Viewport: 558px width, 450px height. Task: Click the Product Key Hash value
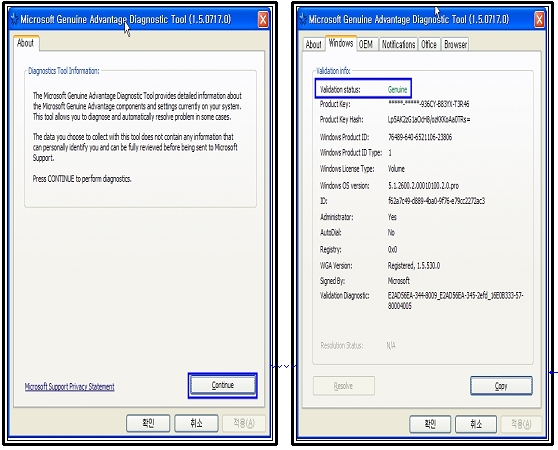click(429, 120)
